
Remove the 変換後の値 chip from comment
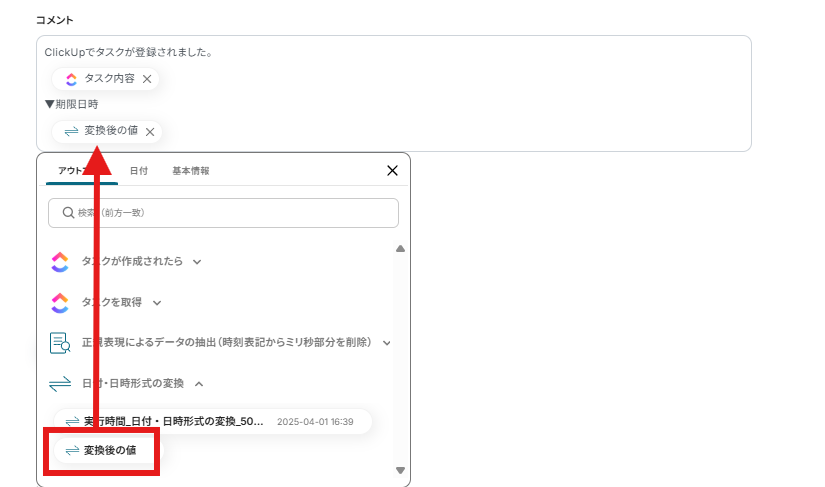(150, 131)
